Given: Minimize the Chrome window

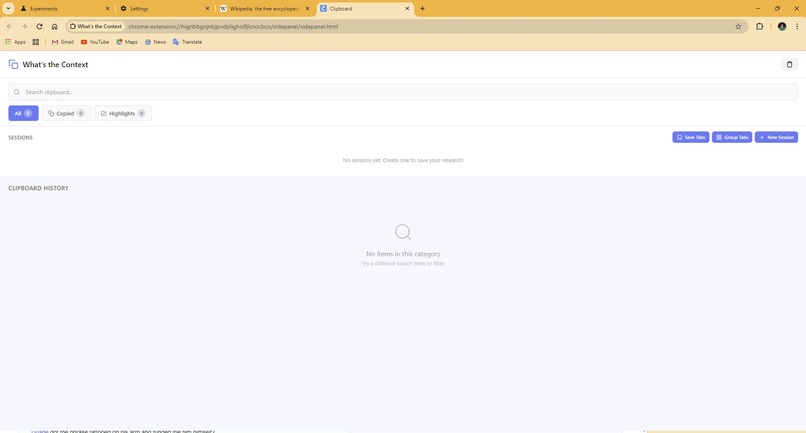Looking at the screenshot, I should pos(758,8).
